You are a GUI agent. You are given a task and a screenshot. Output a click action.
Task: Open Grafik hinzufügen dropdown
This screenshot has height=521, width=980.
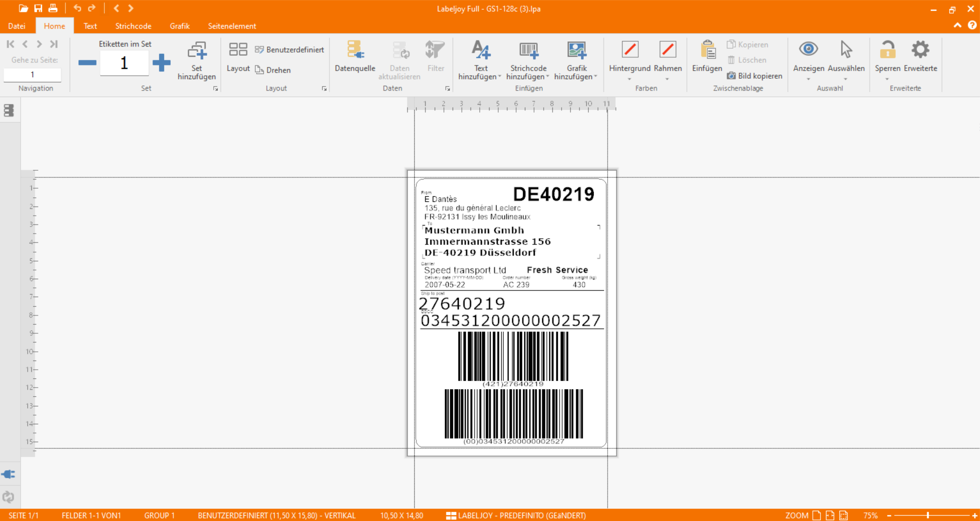[576, 60]
